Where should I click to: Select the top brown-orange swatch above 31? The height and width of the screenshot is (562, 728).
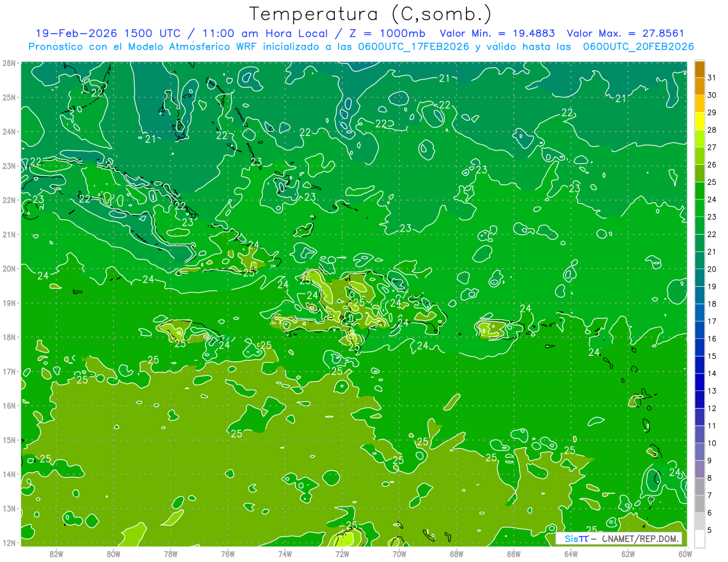(699, 69)
